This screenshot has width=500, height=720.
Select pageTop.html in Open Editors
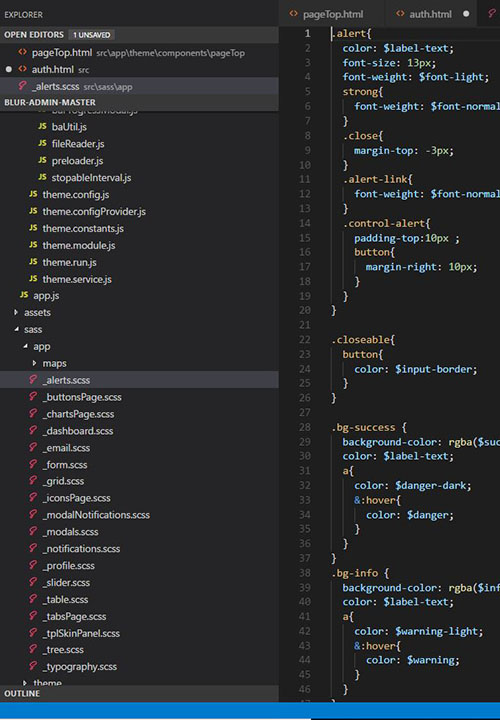(138, 53)
